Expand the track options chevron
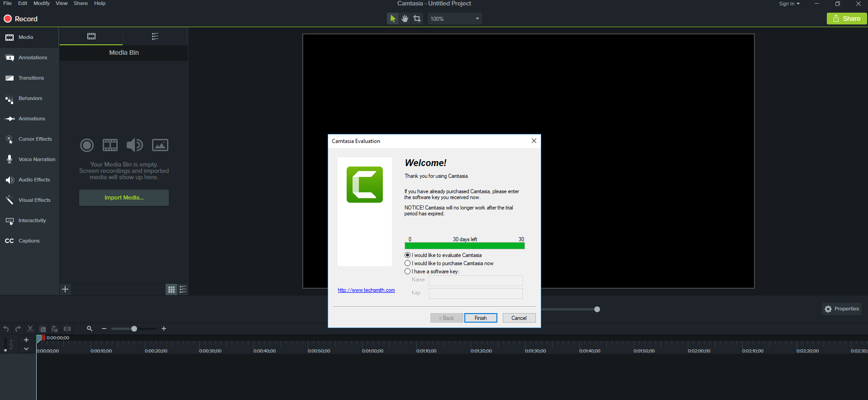 coord(26,349)
